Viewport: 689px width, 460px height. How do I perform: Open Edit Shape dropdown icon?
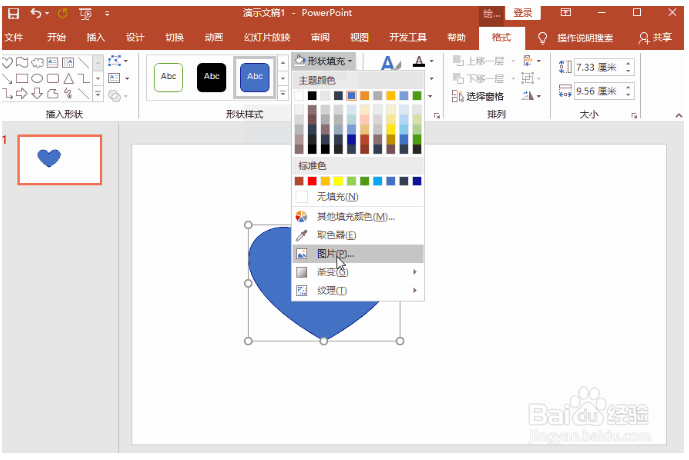click(118, 61)
